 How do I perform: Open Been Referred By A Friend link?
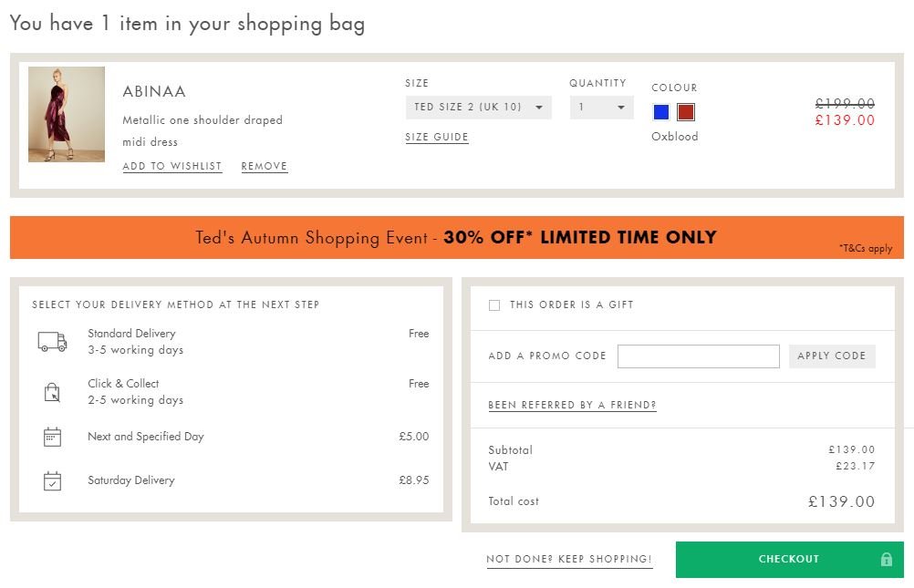tap(573, 405)
